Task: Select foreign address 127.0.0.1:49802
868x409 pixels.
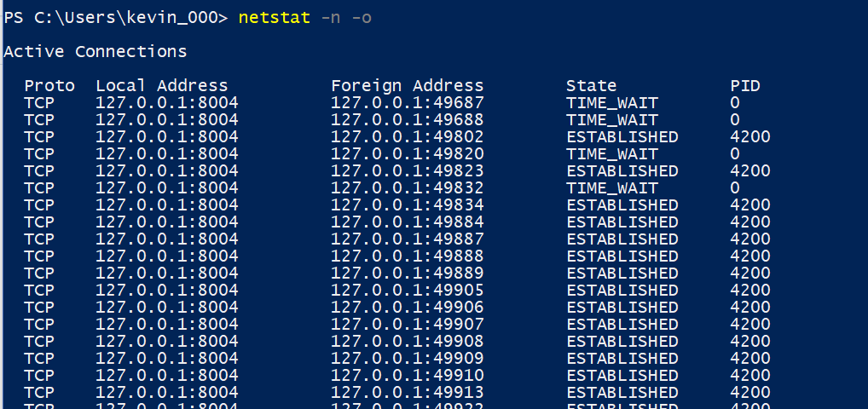Action: (x=407, y=137)
